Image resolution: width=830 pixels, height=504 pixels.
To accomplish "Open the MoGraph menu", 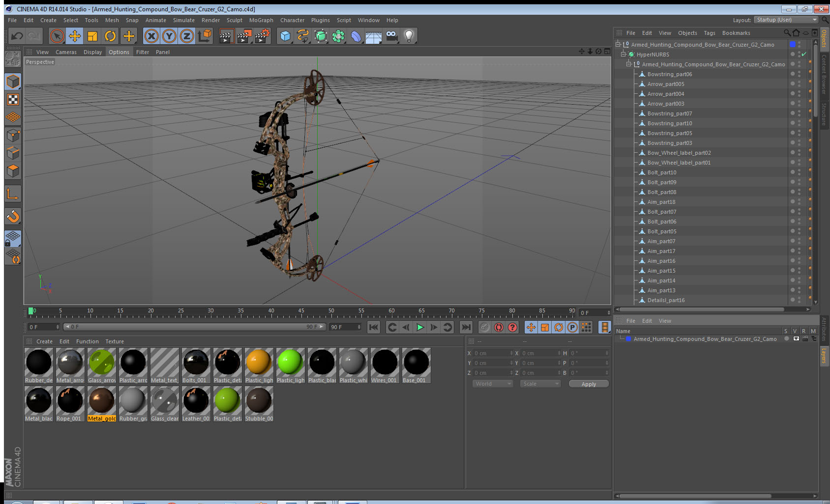I will (x=261, y=20).
